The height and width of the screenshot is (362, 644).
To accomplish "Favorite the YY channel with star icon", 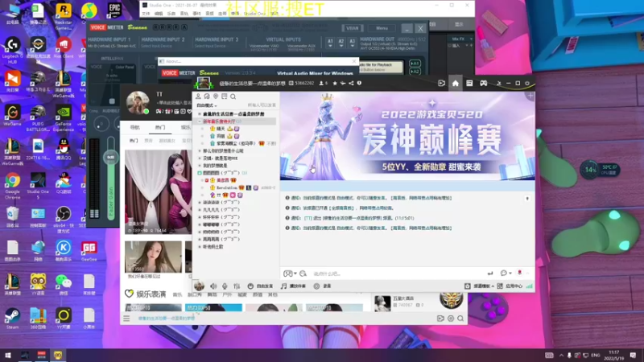I will pos(335,84).
